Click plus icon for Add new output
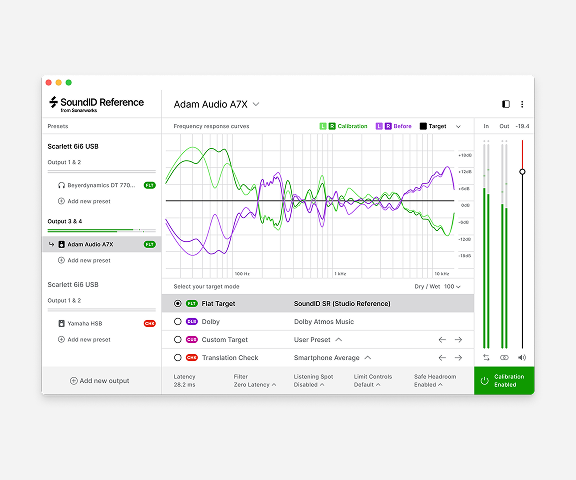This screenshot has width=576, height=480. pyautogui.click(x=73, y=381)
